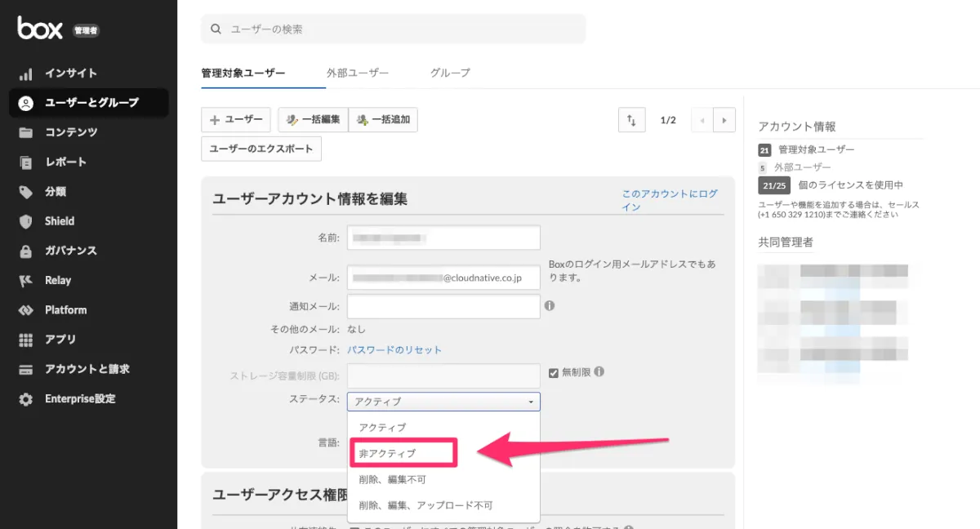Viewport: 980px width, 529px height.
Task: Expand the ステータス dropdown
Action: click(x=443, y=402)
